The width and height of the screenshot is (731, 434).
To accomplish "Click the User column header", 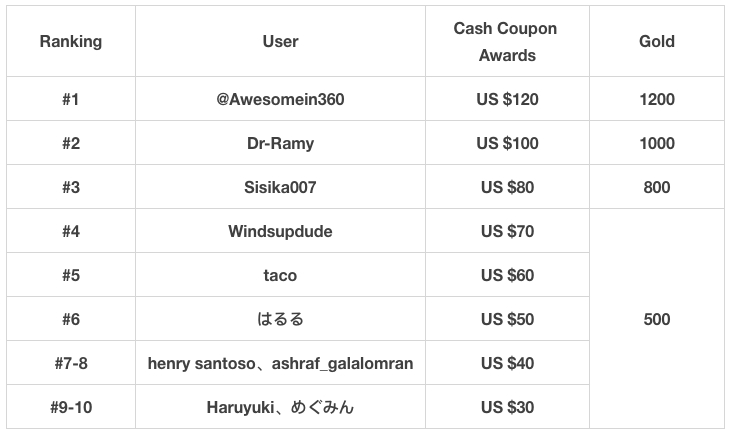I will [280, 41].
